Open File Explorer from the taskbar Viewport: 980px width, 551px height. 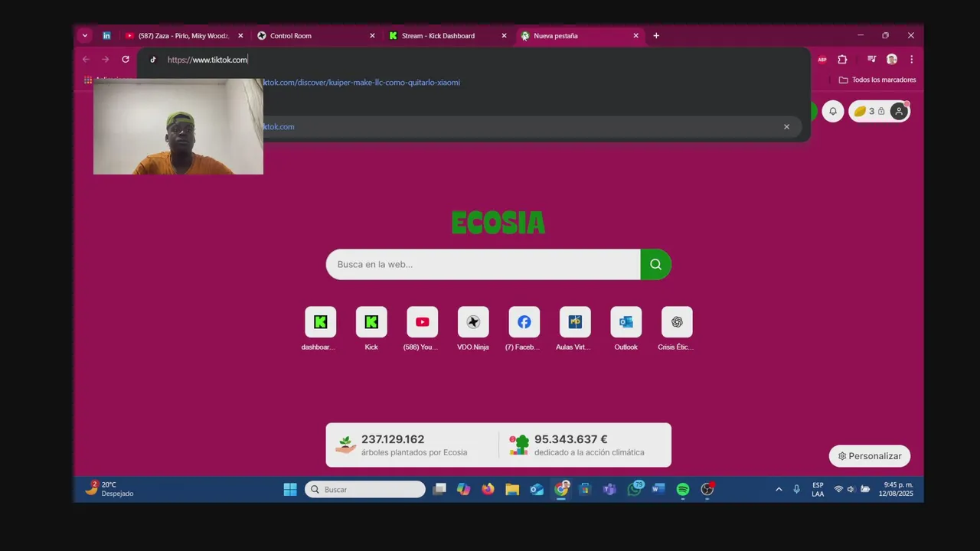click(x=512, y=490)
